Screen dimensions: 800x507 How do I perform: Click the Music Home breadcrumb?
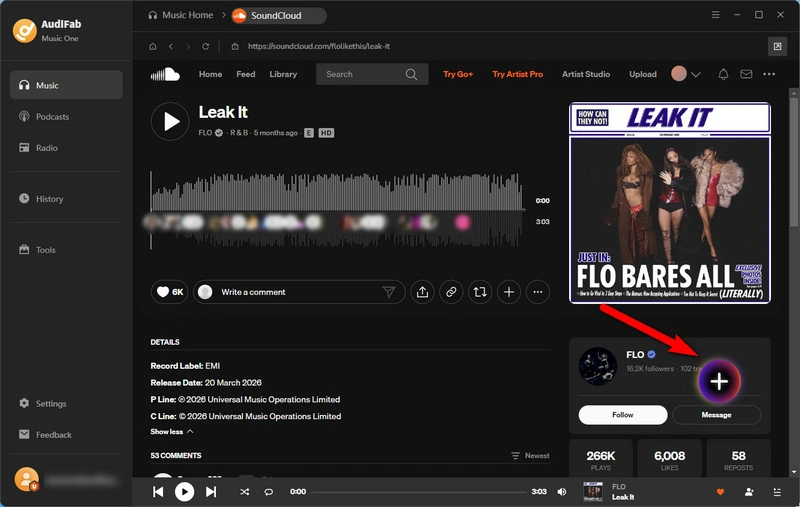181,15
